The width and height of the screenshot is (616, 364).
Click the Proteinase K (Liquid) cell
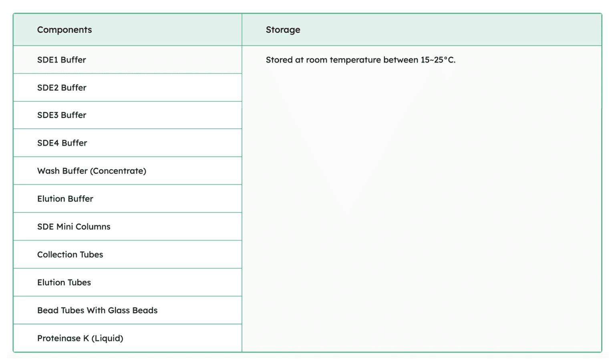[x=80, y=338]
